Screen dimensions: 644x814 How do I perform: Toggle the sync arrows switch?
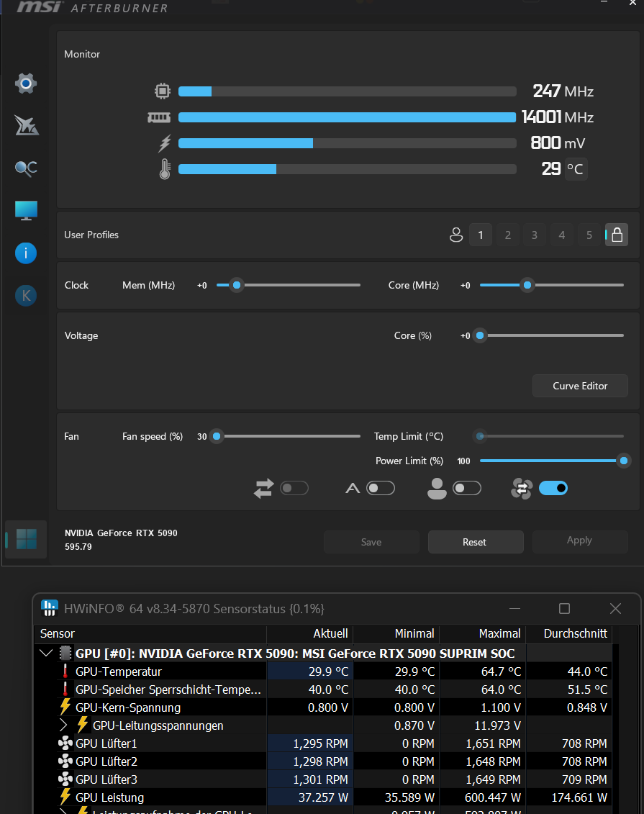[x=294, y=488]
